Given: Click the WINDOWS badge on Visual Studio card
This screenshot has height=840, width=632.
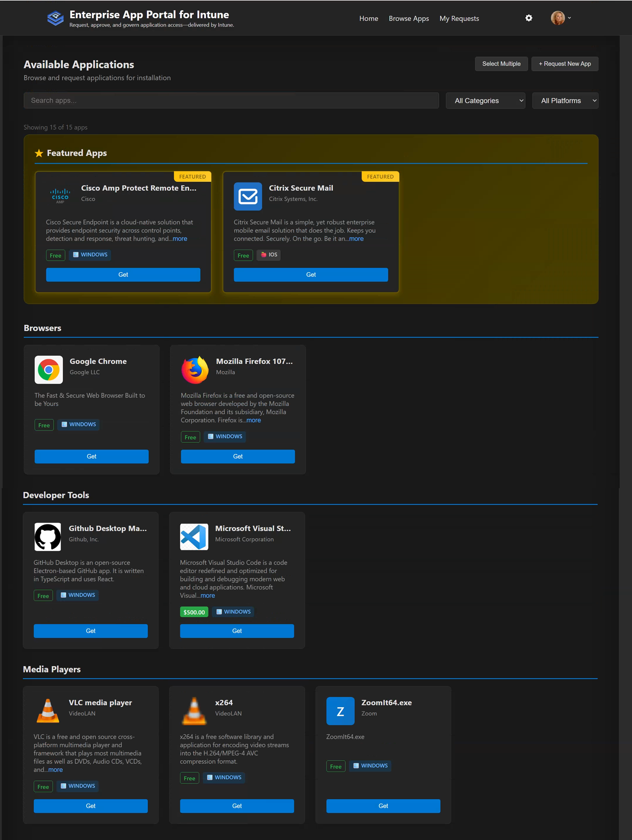Looking at the screenshot, I should 233,612.
